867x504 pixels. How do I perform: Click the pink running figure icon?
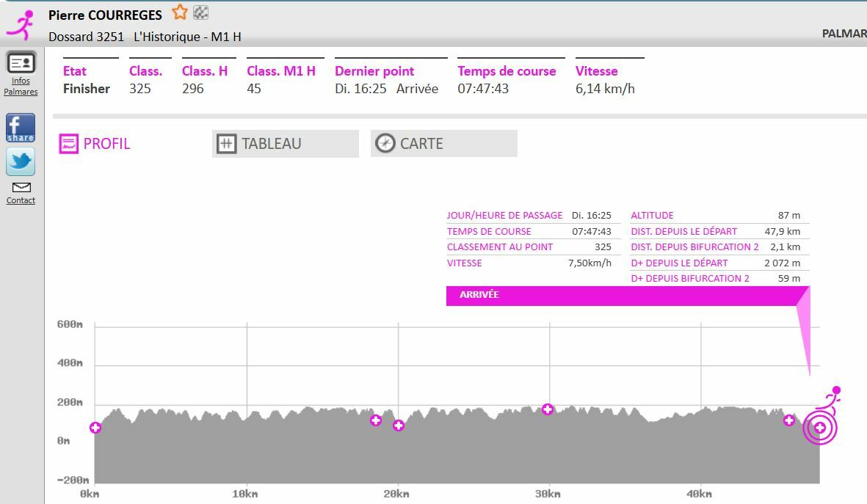22,25
